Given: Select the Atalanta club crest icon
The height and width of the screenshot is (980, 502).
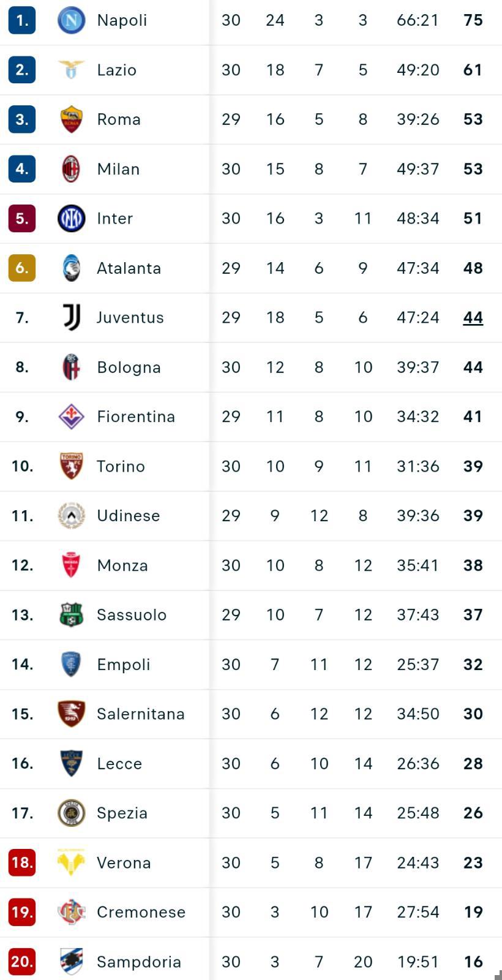Looking at the screenshot, I should coord(71,268).
